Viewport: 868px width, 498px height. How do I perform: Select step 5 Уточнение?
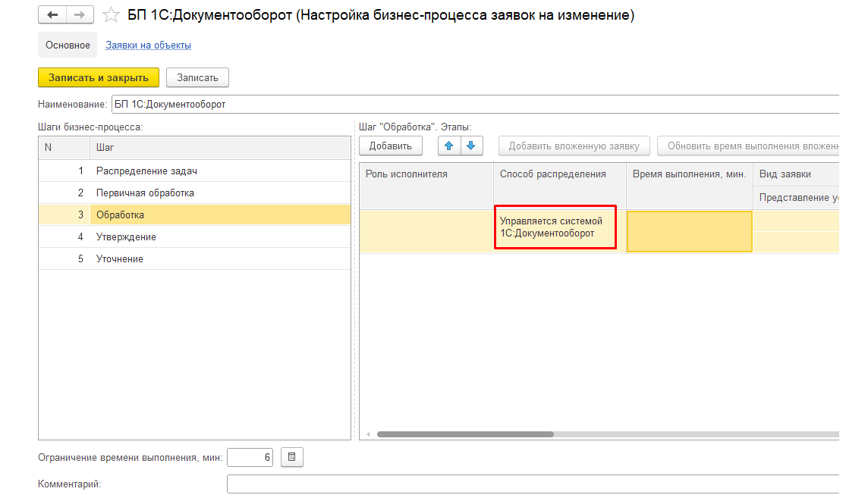pyautogui.click(x=194, y=258)
